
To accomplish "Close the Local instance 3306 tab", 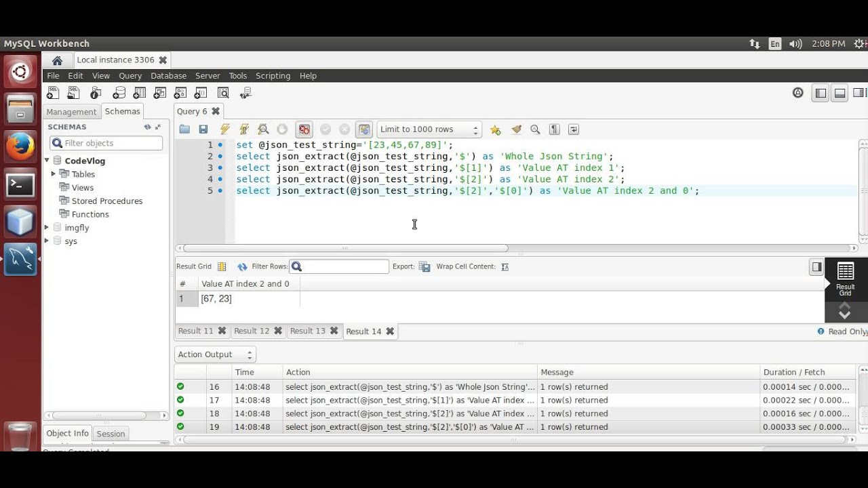I will click(163, 60).
